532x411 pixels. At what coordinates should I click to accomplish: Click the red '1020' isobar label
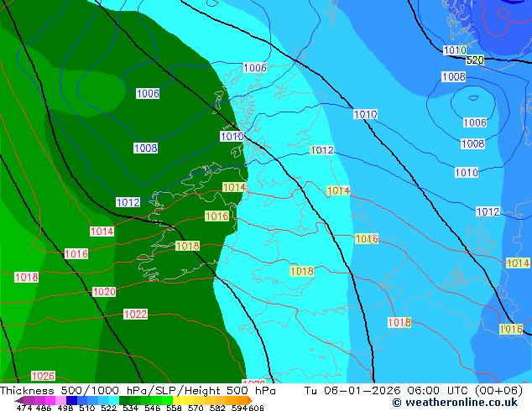[104, 292]
